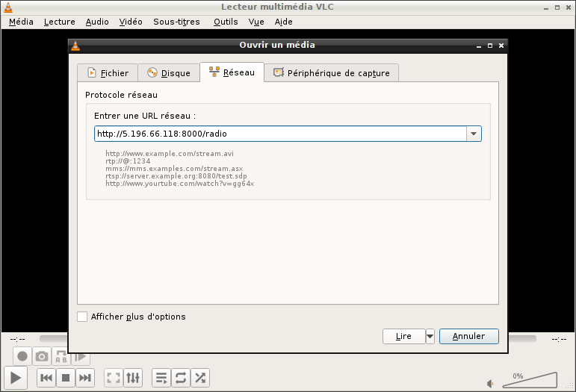Open the Sous-titres menu
Viewport: 576px width, 392px height.
(x=177, y=22)
